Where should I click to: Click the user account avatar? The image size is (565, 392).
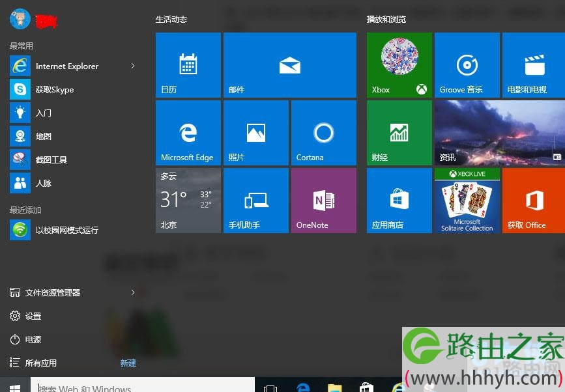click(x=20, y=19)
